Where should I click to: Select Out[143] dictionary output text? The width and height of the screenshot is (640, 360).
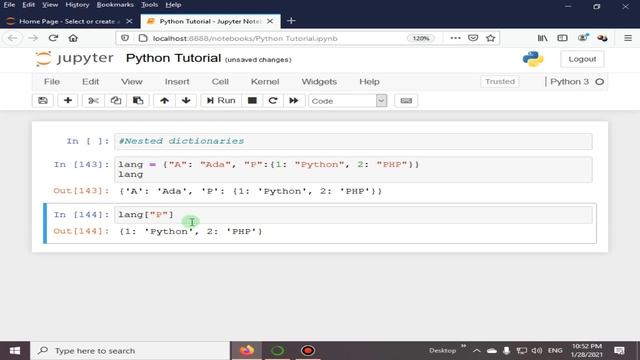pyautogui.click(x=251, y=191)
